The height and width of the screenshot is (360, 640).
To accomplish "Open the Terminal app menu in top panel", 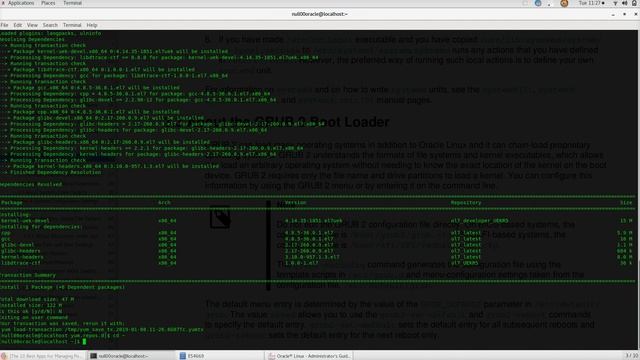I will click(x=72, y=3).
